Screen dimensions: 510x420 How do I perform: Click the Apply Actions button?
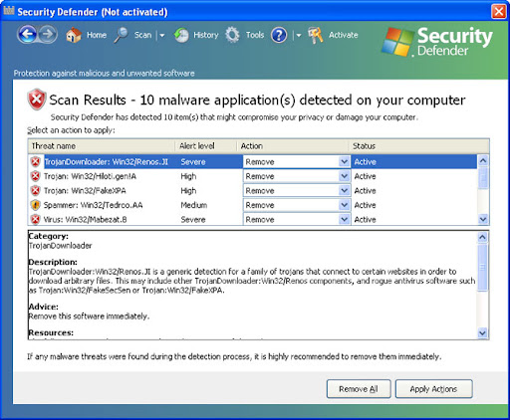point(433,389)
